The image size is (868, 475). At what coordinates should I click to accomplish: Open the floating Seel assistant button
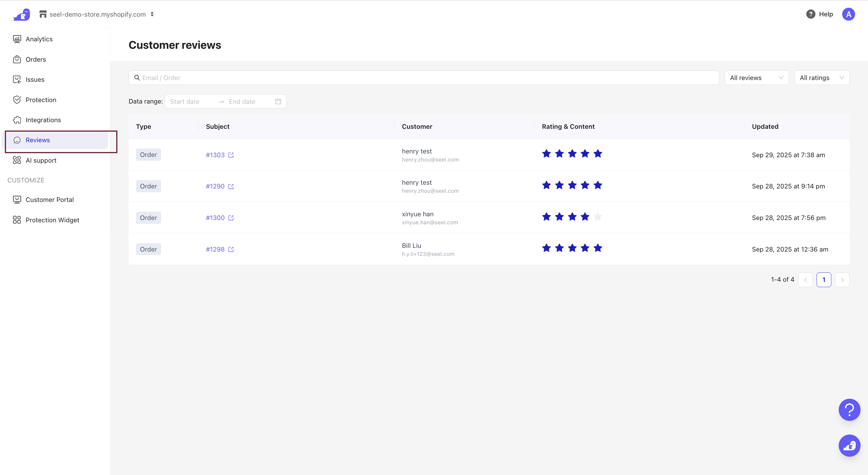point(849,446)
